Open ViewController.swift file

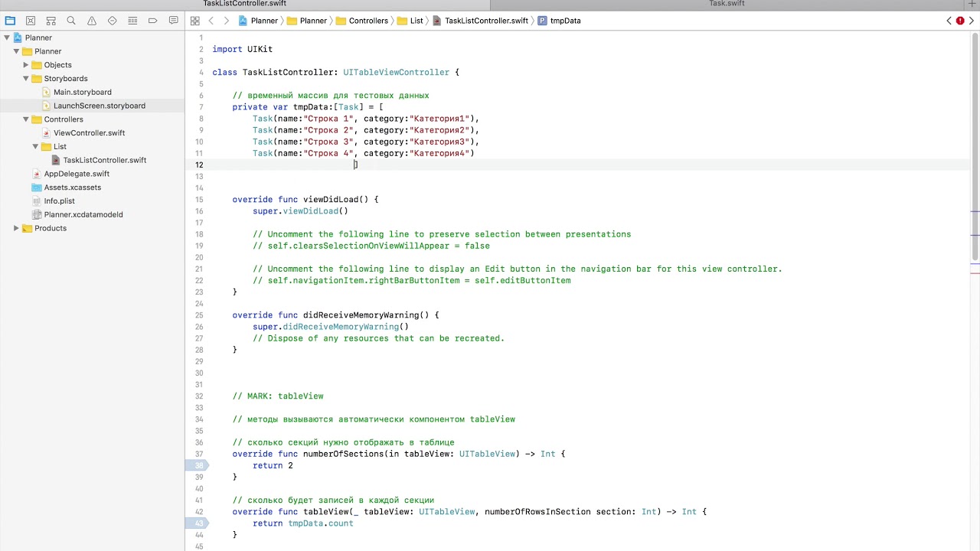pos(89,133)
